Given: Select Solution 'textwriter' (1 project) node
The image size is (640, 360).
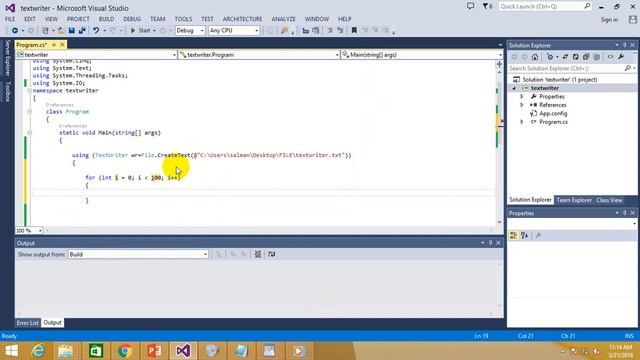Looking at the screenshot, I should point(560,80).
